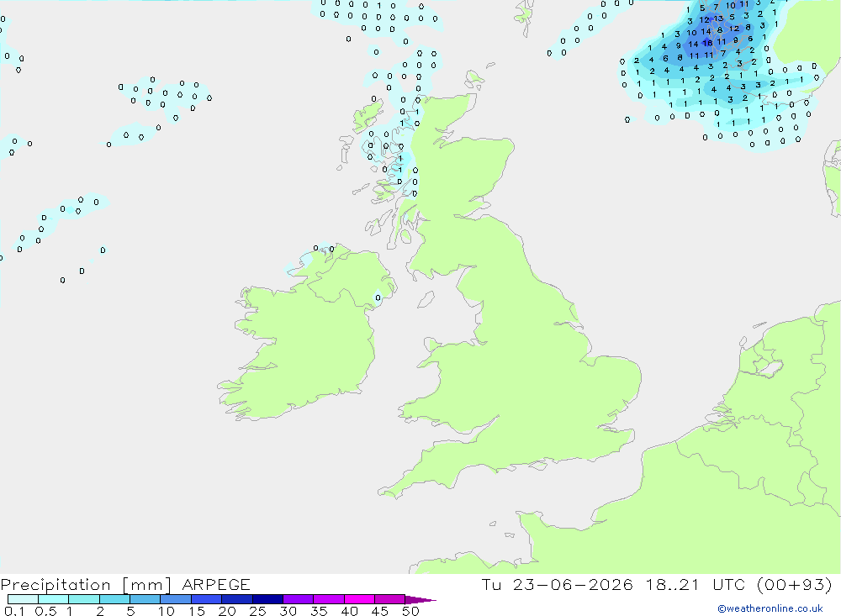The image size is (841, 616).
Task: Click the peak precipitation value 16 on map
Action: coord(707,43)
